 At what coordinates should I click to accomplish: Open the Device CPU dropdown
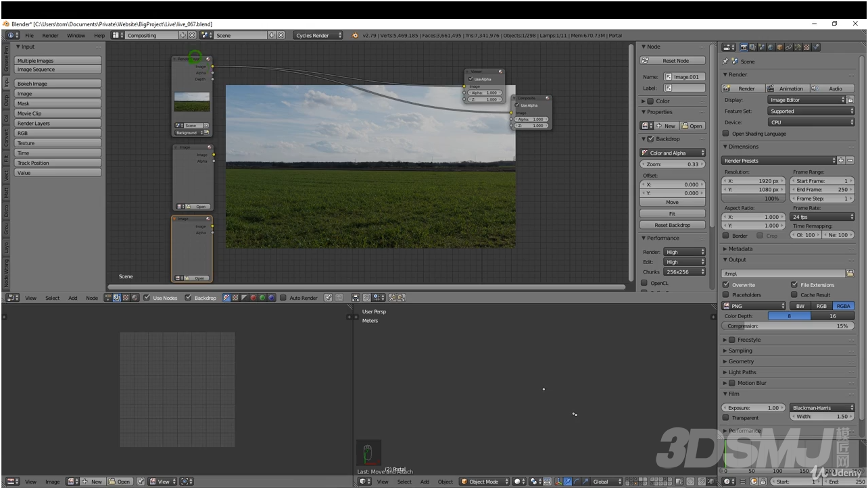(811, 122)
